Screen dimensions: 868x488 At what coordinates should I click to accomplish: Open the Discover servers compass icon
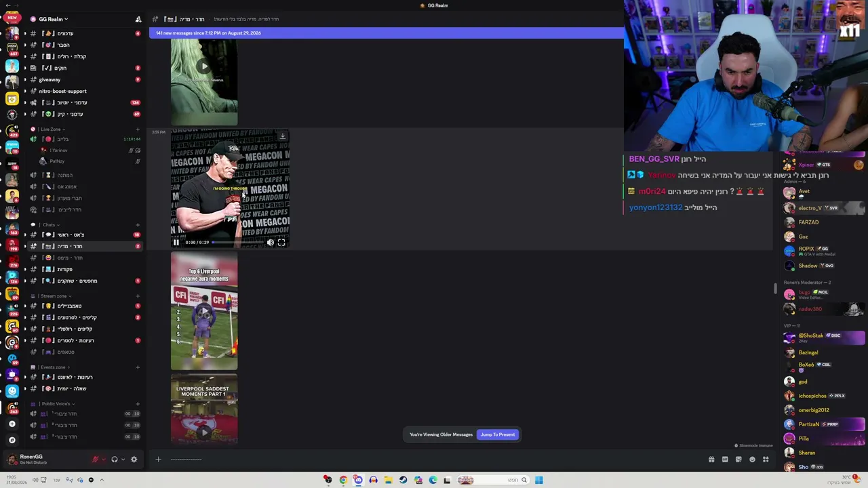12,440
